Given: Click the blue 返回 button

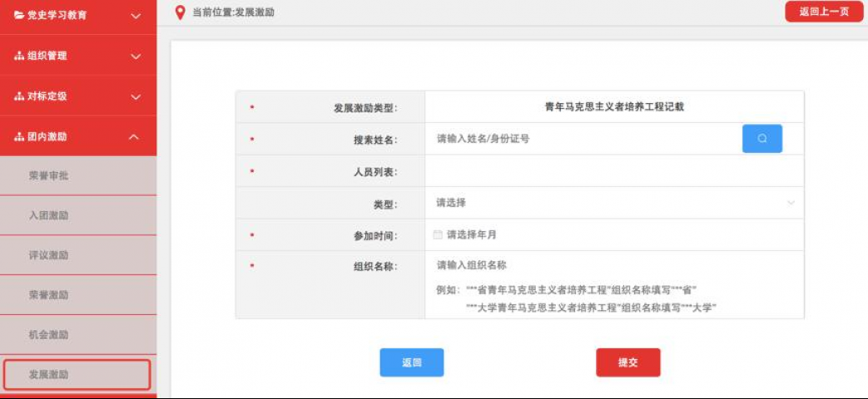Looking at the screenshot, I should [x=411, y=362].
